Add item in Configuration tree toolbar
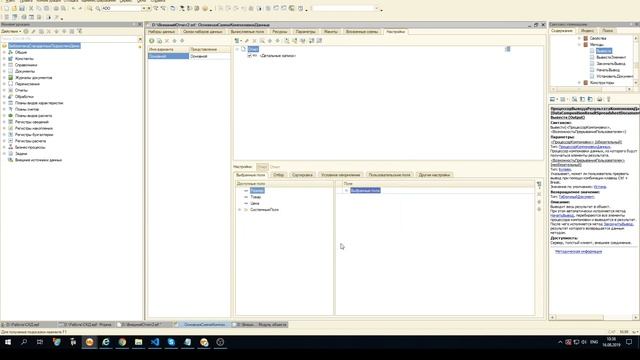The height and width of the screenshot is (360, 640). coord(26,31)
